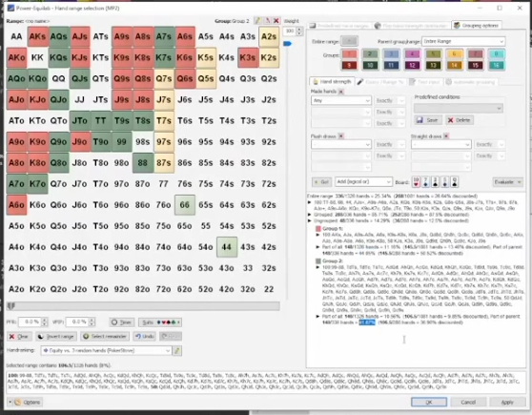
Task: Clear Flush draws with its X icon
Action: coord(341,136)
